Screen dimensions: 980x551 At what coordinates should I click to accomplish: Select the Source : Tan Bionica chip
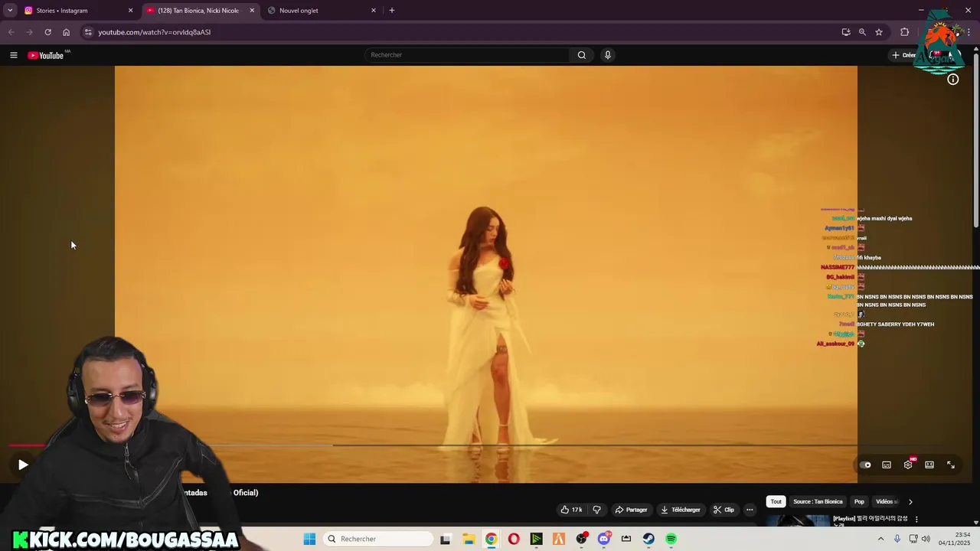(818, 502)
